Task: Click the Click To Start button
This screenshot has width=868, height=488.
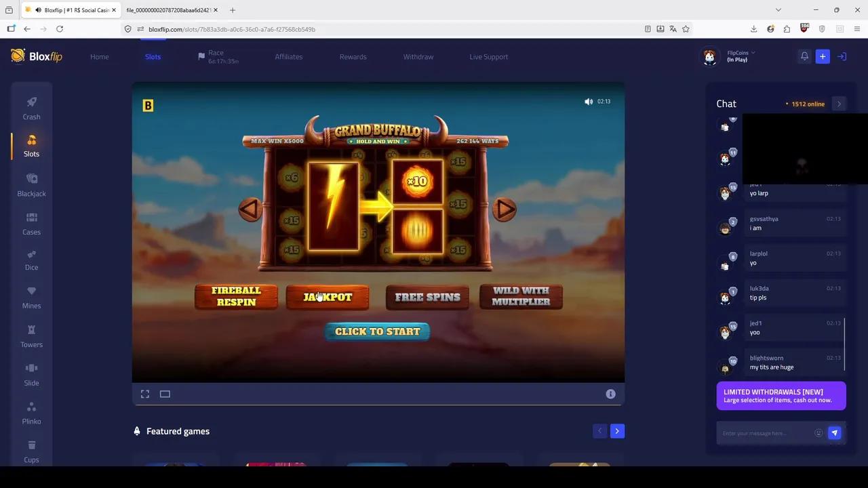Action: tap(377, 331)
